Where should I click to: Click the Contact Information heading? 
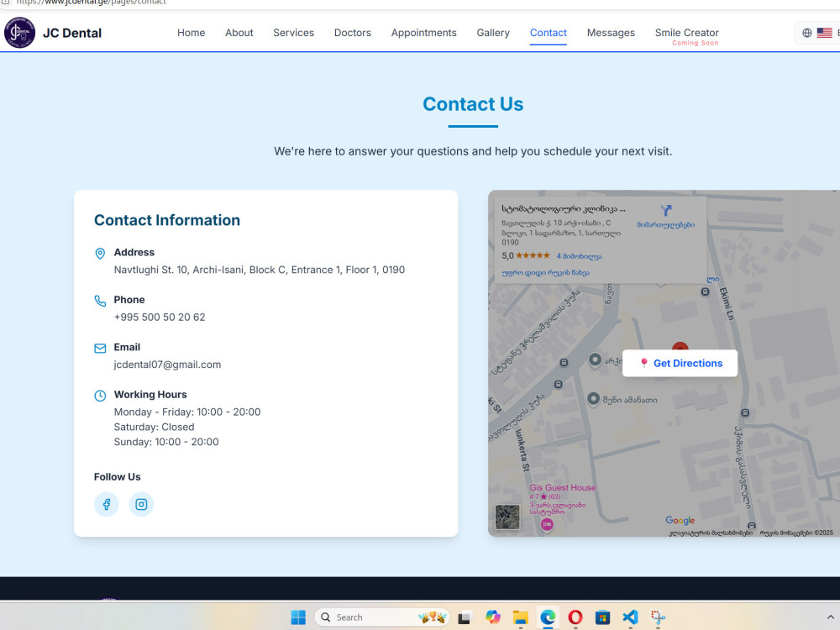[x=167, y=220]
